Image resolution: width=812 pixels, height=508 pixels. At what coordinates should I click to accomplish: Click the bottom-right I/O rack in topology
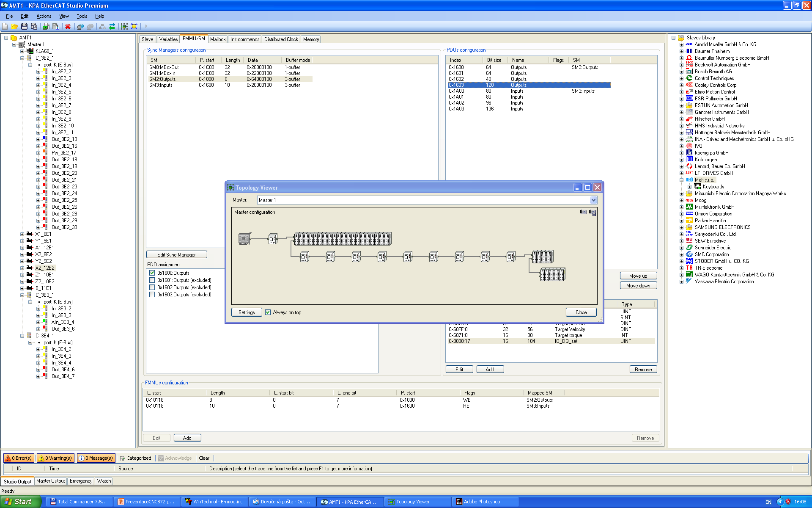click(552, 274)
